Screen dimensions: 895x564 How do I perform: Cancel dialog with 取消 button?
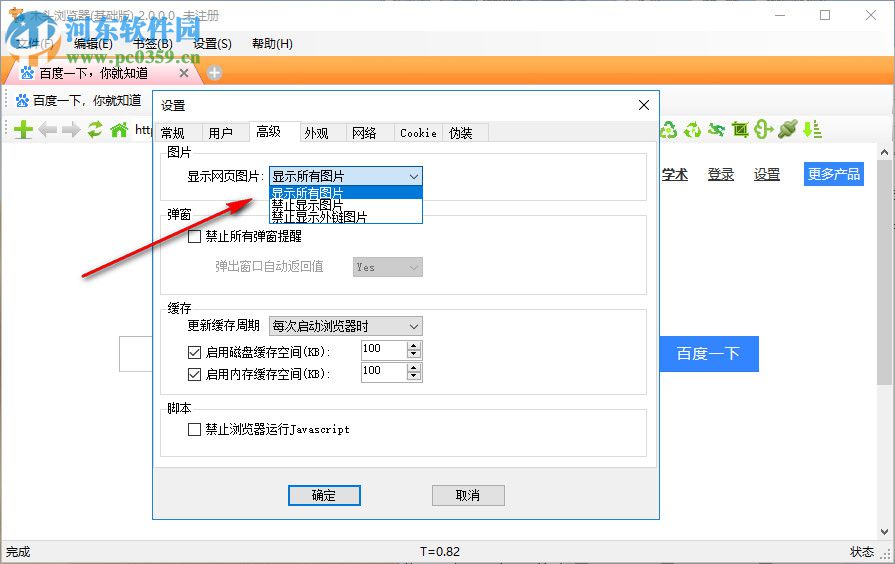pos(468,495)
